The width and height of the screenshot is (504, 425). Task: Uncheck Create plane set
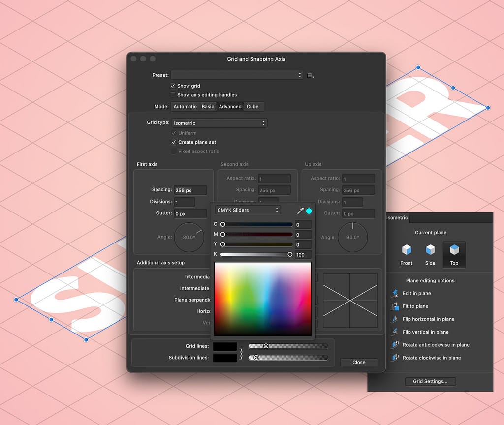174,142
